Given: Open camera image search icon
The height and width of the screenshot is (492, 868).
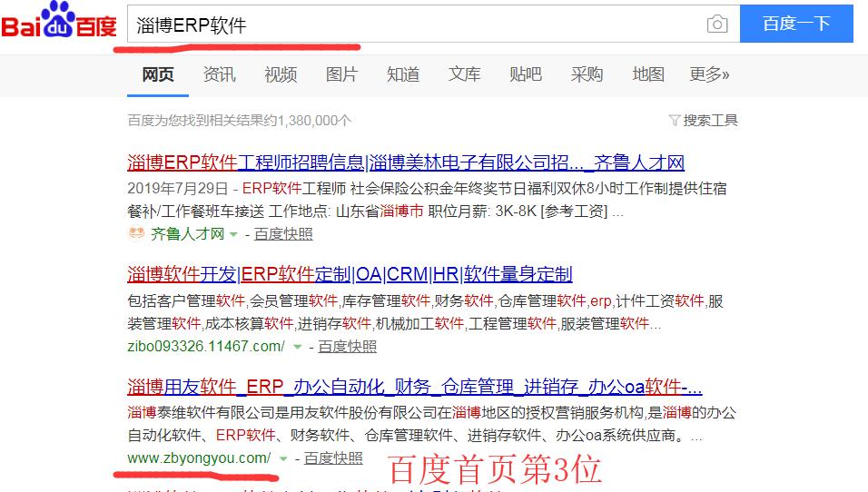Looking at the screenshot, I should 717,25.
